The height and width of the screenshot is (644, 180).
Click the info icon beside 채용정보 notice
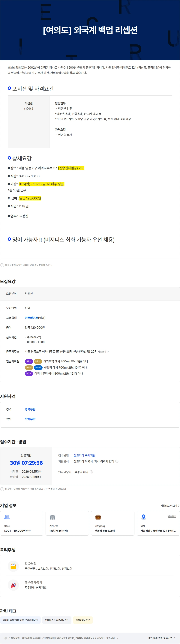[2, 265]
